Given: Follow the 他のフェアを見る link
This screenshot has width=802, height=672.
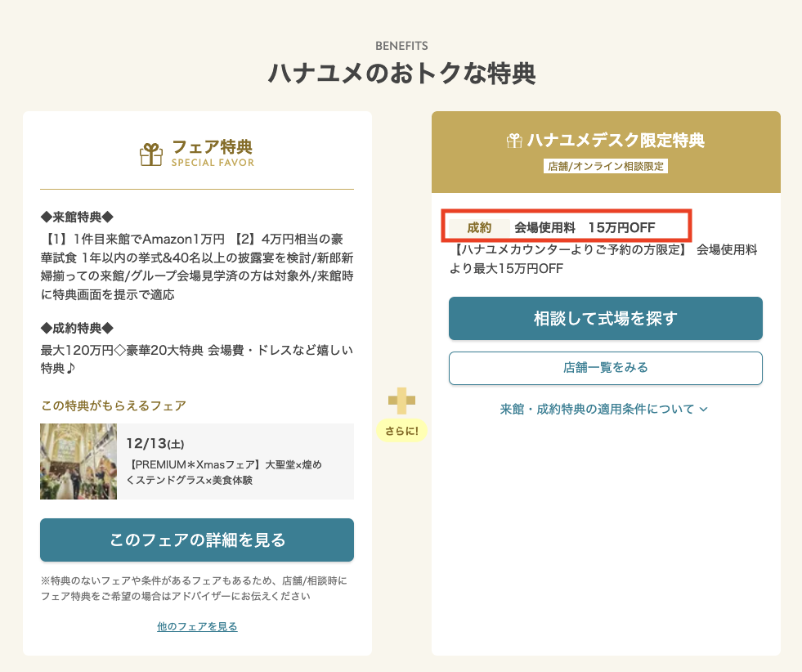Looking at the screenshot, I should [x=197, y=626].
